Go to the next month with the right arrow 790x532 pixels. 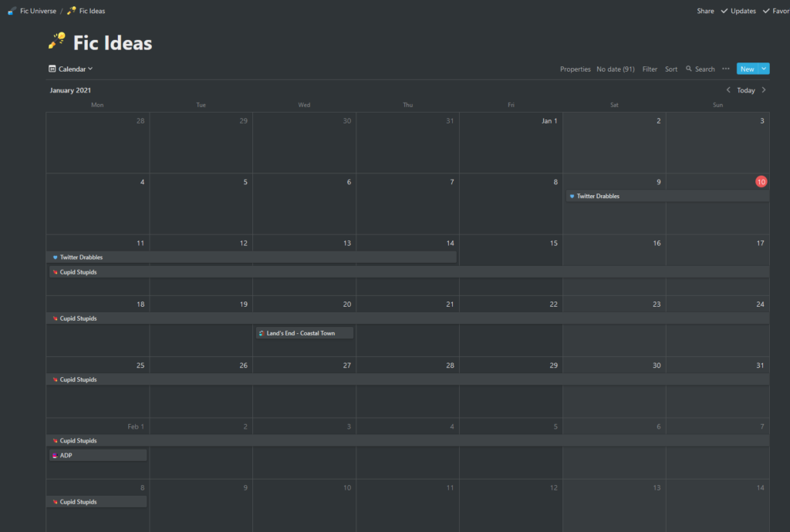coord(764,90)
